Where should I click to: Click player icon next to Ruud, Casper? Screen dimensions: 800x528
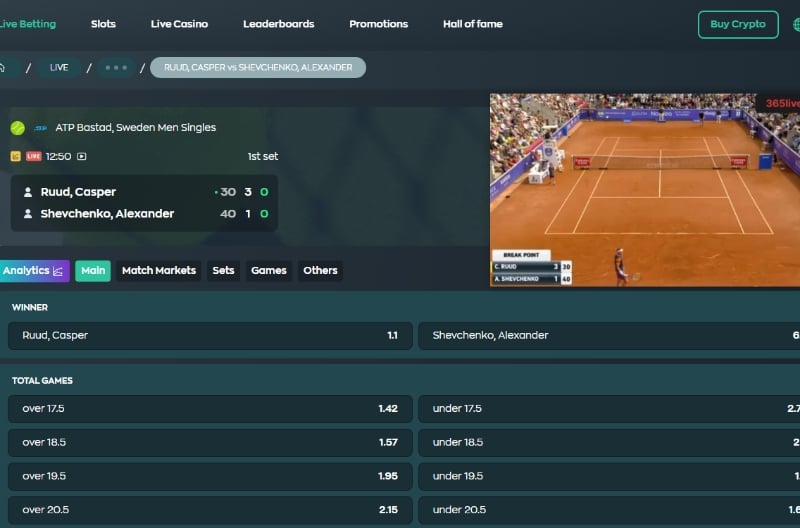tap(28, 192)
